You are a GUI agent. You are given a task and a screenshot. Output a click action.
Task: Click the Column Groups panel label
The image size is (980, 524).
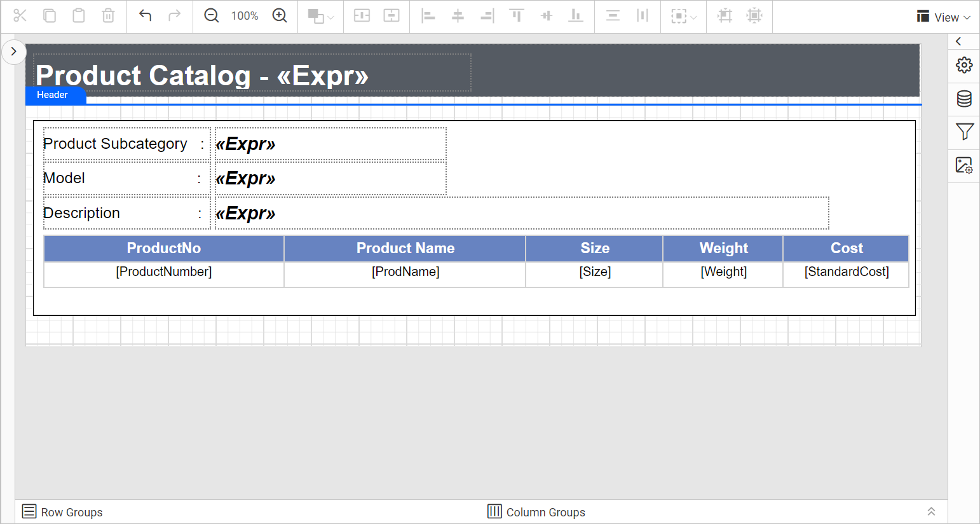(x=545, y=513)
